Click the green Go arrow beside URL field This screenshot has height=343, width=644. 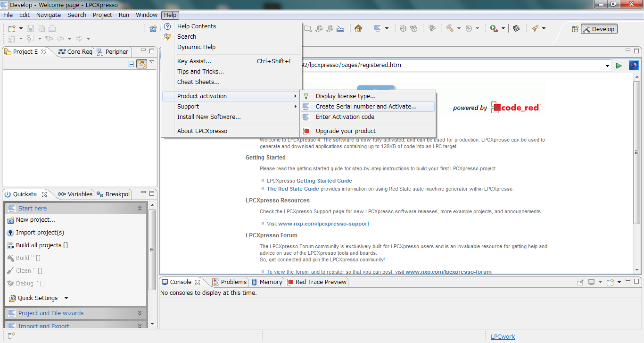point(619,66)
